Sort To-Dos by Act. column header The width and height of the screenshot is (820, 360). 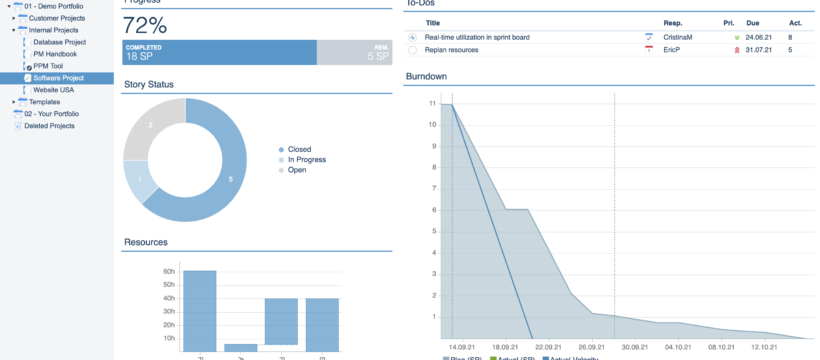click(x=795, y=23)
